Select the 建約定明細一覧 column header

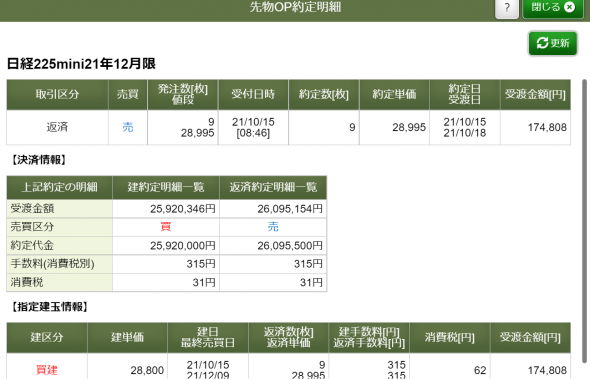[166, 187]
